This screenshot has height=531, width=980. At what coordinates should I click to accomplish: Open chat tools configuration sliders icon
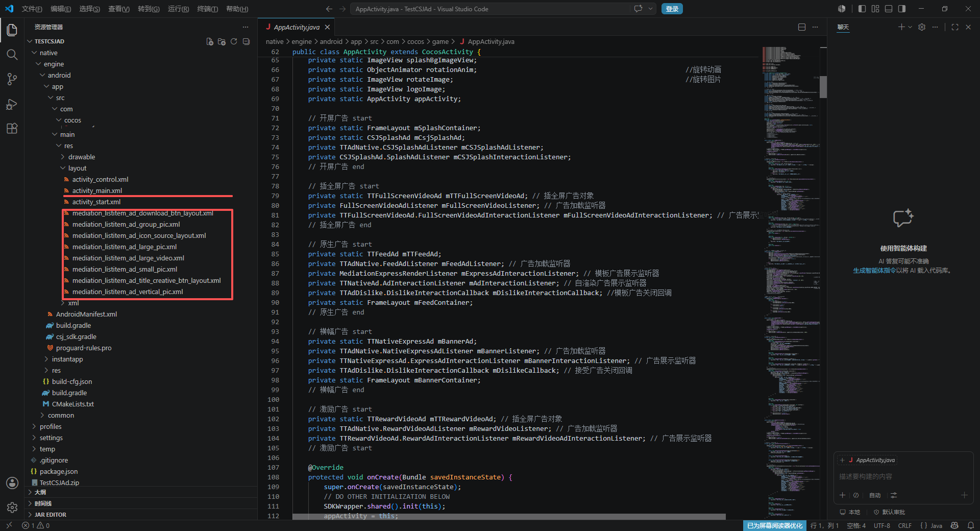(x=894, y=495)
